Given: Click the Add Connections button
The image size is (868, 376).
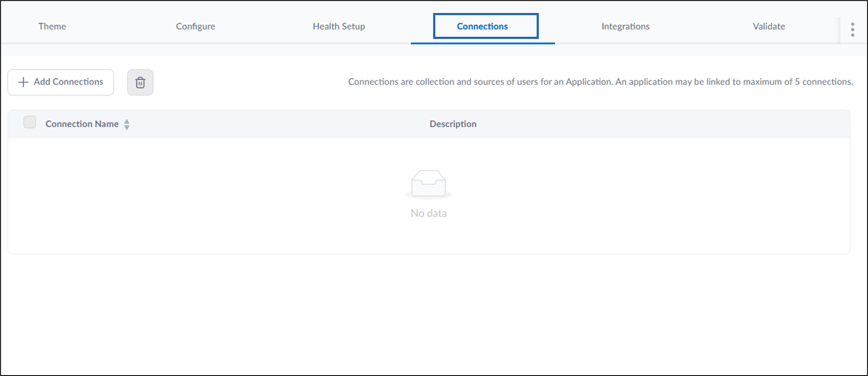Looking at the screenshot, I should pyautogui.click(x=61, y=82).
